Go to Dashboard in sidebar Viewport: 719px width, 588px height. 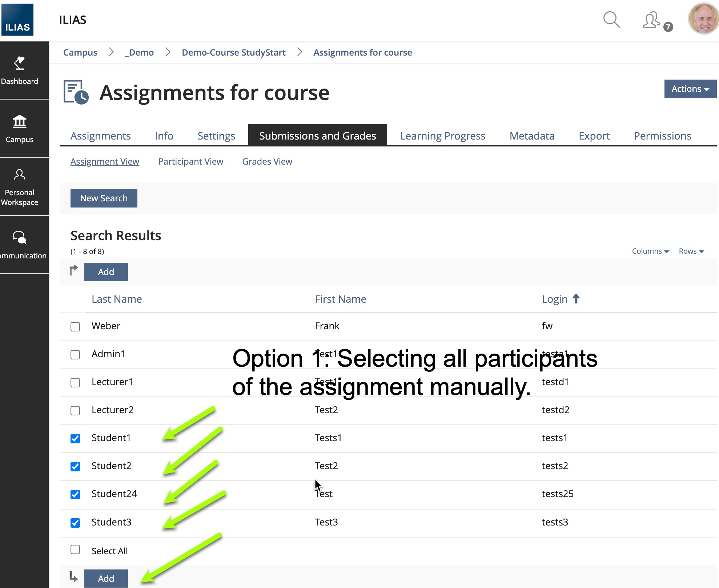coord(20,71)
